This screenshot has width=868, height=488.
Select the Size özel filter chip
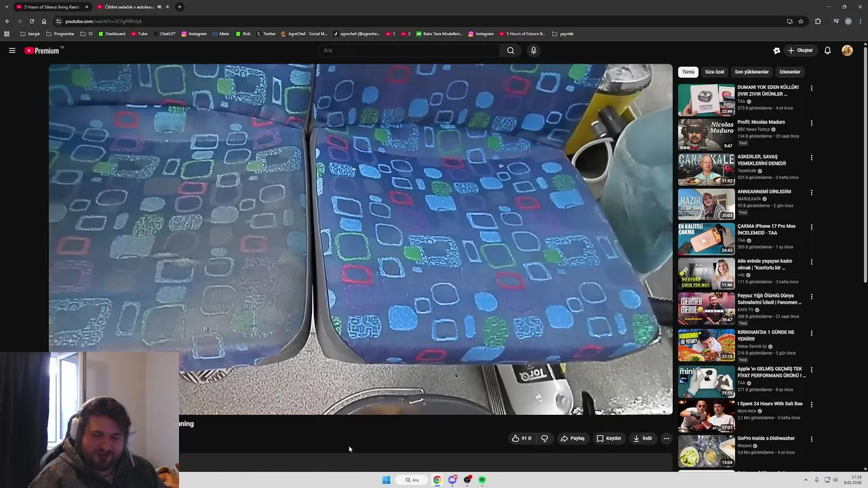coord(714,72)
